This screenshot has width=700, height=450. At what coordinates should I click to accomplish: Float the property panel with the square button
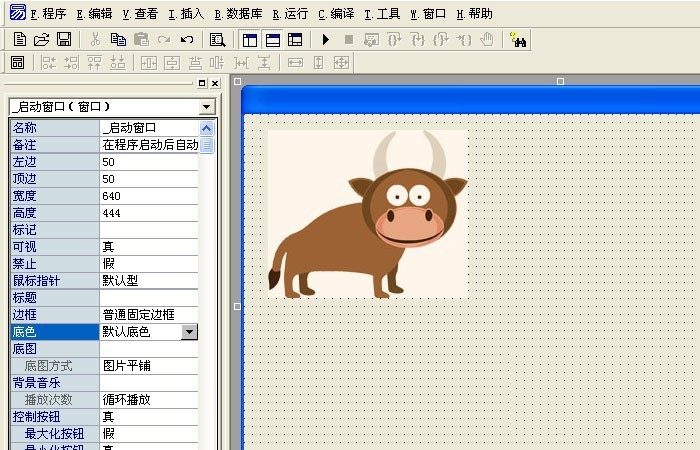tap(202, 83)
